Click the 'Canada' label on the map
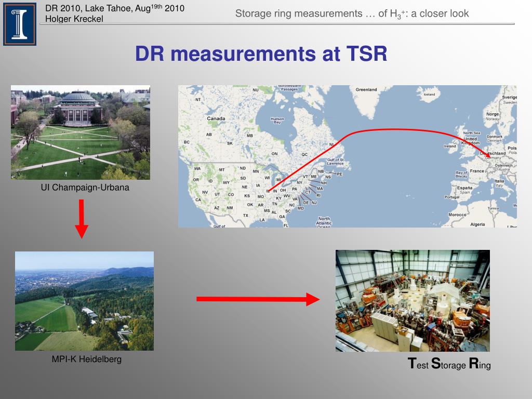The height and width of the screenshot is (399, 532). (216, 118)
